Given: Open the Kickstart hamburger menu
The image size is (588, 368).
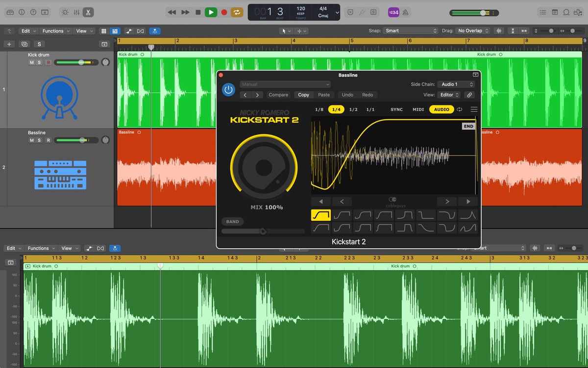Looking at the screenshot, I should click(x=474, y=109).
